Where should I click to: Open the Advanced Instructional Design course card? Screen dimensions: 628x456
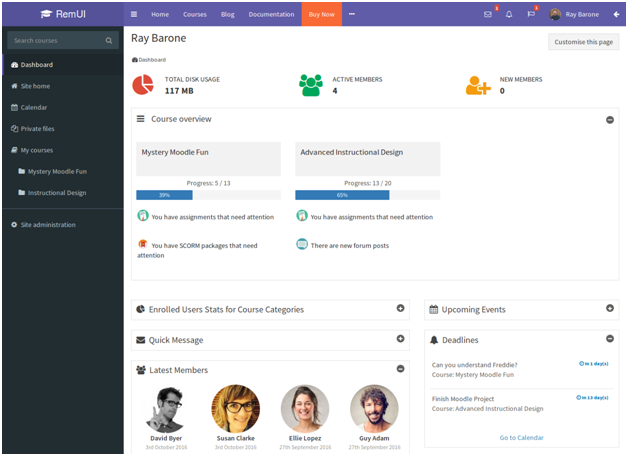click(x=368, y=159)
